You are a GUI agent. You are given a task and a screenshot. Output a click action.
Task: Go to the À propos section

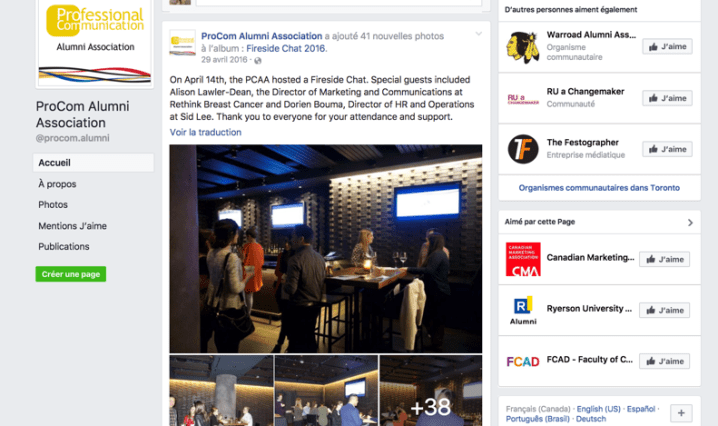tap(57, 184)
